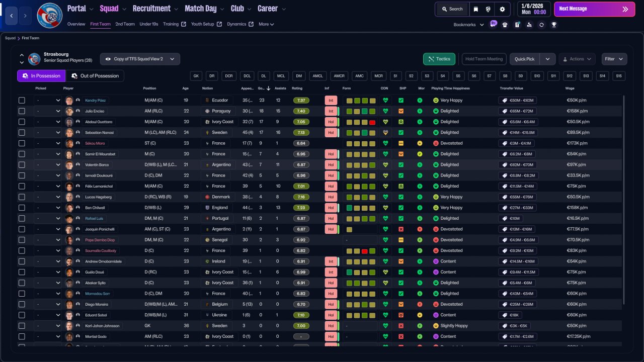Open Mamadou Sarr player link
This screenshot has height=362, width=644.
tap(98, 294)
